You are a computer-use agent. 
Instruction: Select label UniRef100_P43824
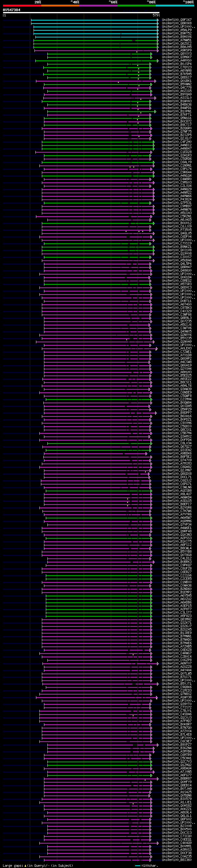(x=177, y=200)
